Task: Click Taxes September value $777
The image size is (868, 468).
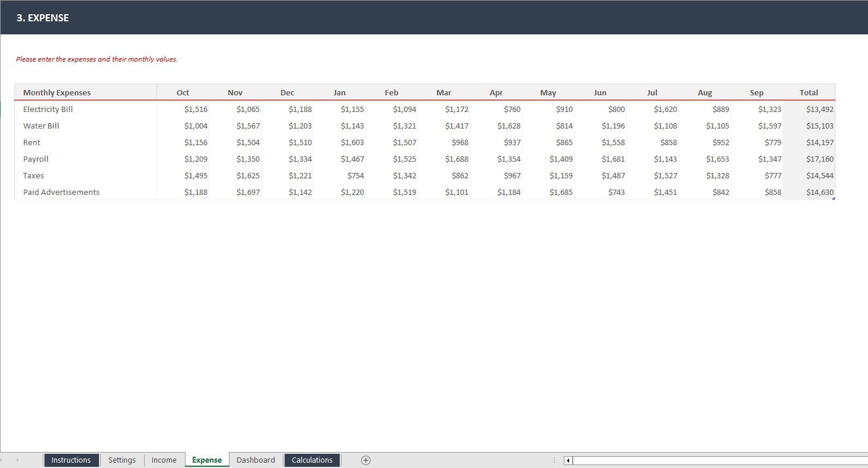Action: (757, 175)
